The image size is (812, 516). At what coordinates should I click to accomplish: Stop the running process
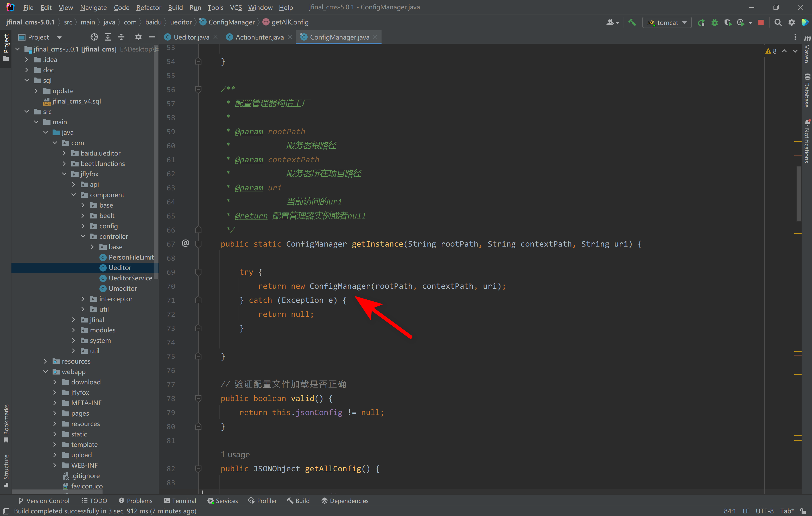[761, 23]
